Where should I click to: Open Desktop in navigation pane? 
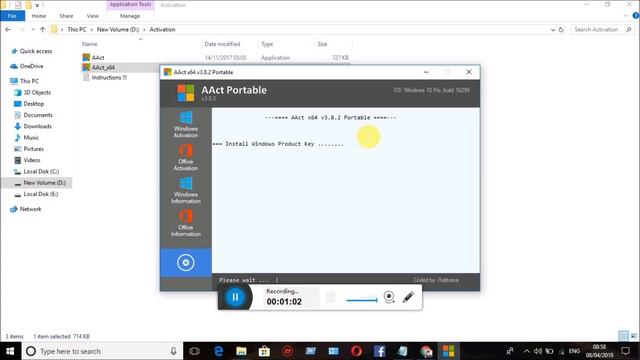(33, 104)
